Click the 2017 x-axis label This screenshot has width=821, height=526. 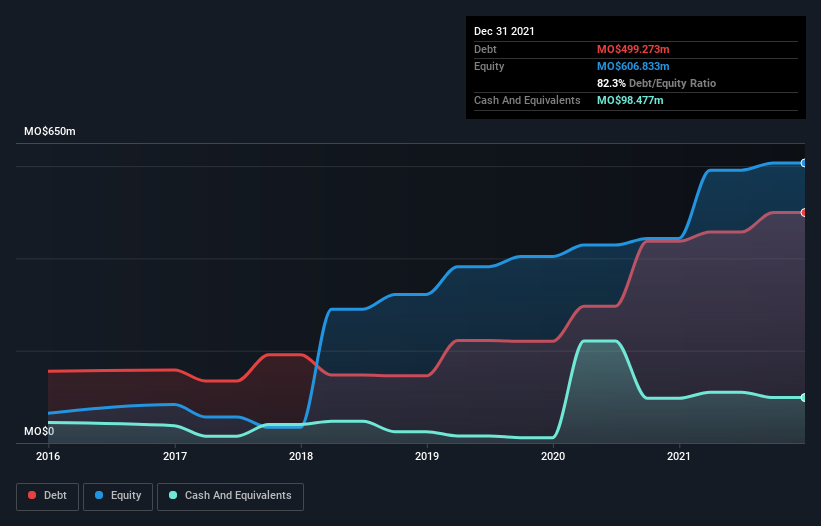click(x=175, y=456)
